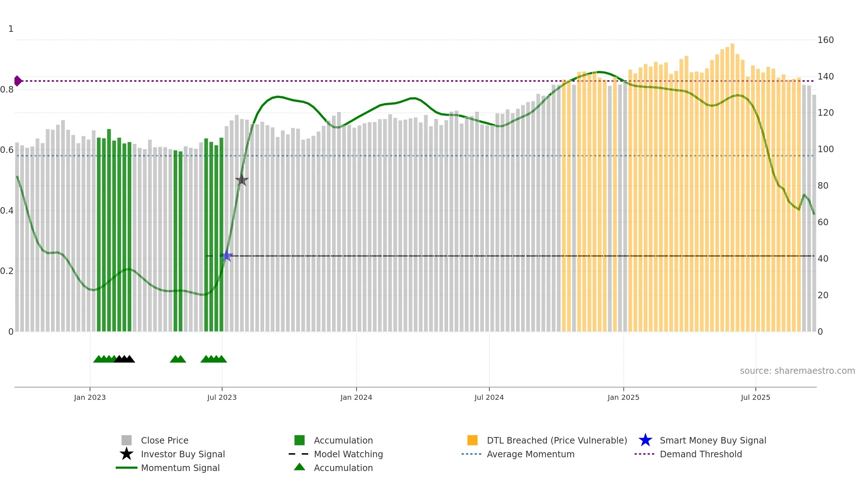Click the Jan 2024 axis label
The image size is (868, 488).
(x=356, y=398)
